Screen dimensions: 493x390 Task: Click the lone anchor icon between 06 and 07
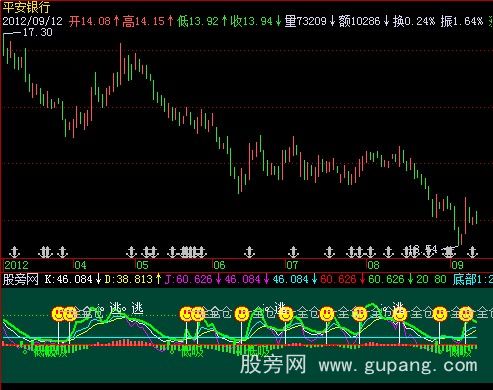click(x=249, y=252)
